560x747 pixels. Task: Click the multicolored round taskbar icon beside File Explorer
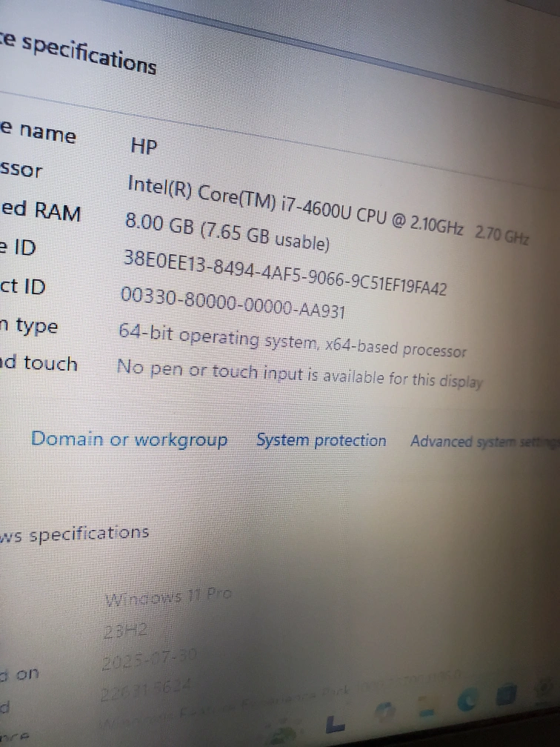(385, 711)
